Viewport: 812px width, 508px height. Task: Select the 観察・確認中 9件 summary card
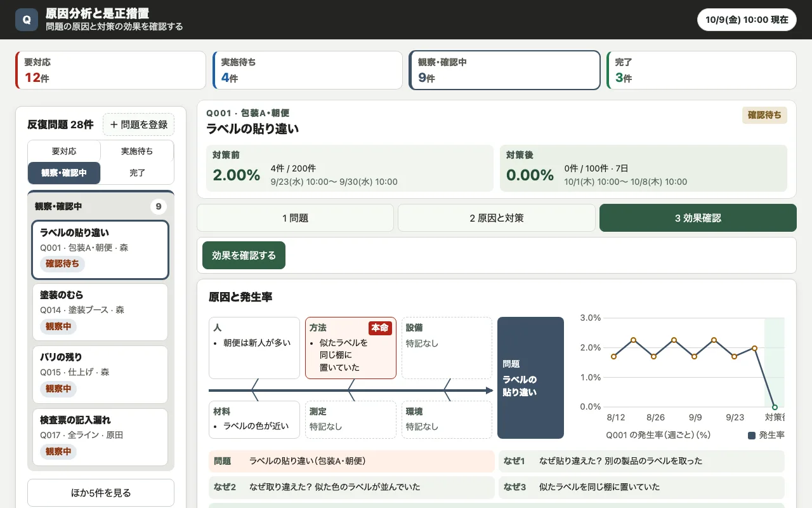tap(504, 70)
